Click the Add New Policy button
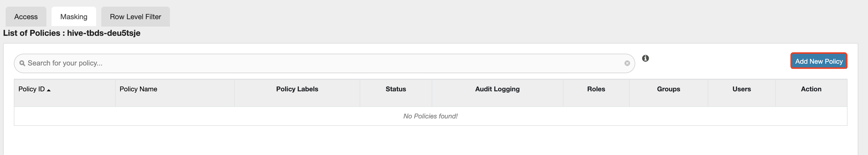 [819, 61]
